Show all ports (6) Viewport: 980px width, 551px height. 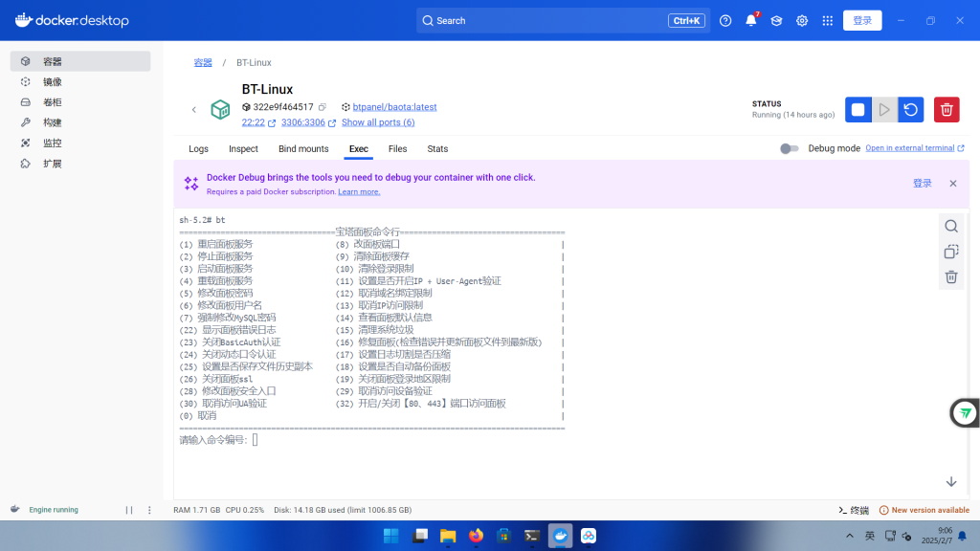[378, 122]
